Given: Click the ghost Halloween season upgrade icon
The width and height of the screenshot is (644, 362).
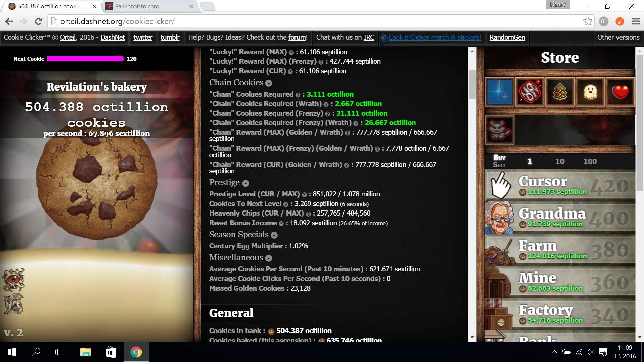Looking at the screenshot, I should point(590,92).
